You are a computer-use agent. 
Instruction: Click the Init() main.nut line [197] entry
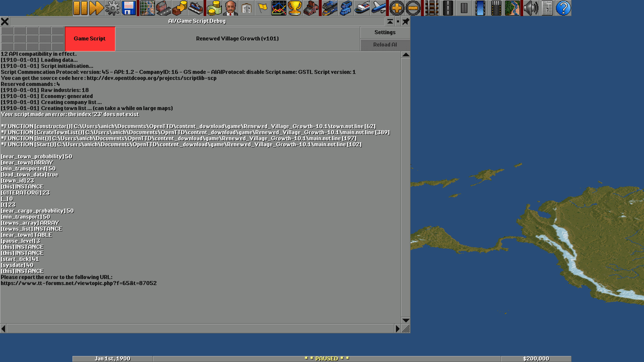[179, 139]
